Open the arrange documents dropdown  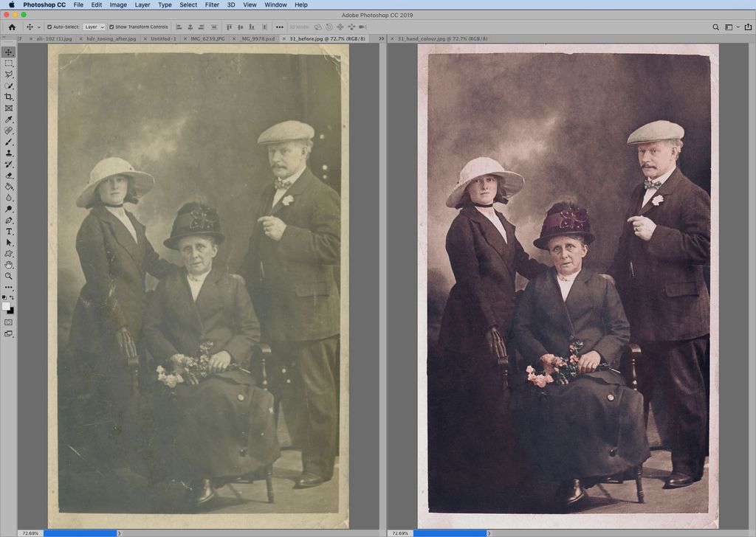(731, 26)
